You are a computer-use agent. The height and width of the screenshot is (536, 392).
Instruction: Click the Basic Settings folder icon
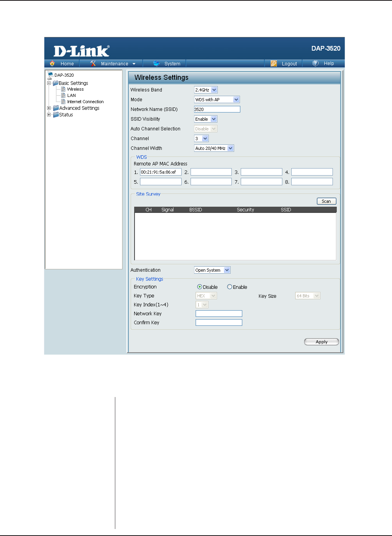tap(56, 83)
